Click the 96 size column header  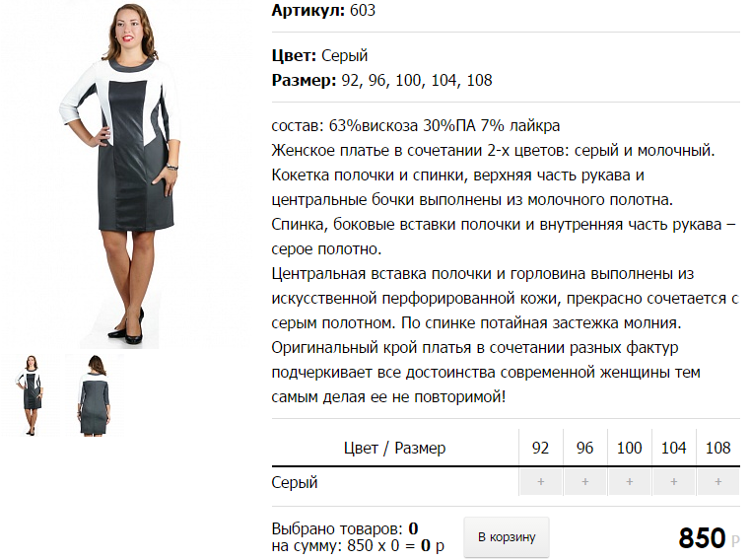585,448
